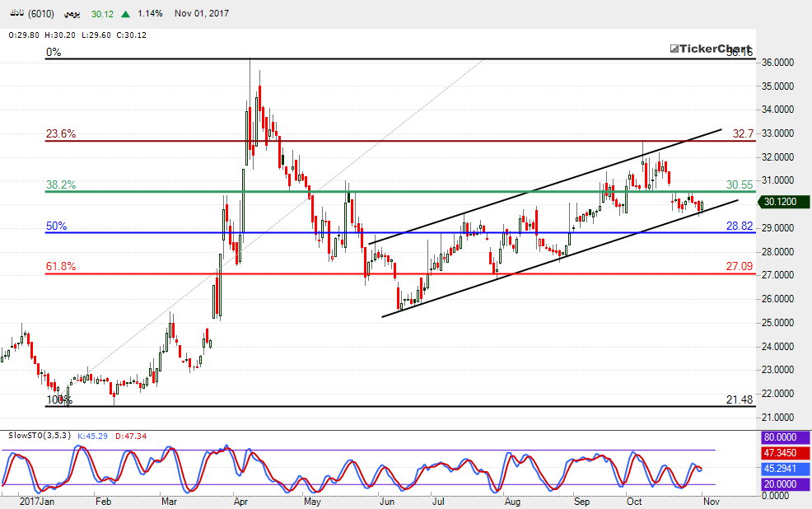Click the TickerChart logo watermark
Viewport: 812px width, 509px height.
pyautogui.click(x=710, y=49)
